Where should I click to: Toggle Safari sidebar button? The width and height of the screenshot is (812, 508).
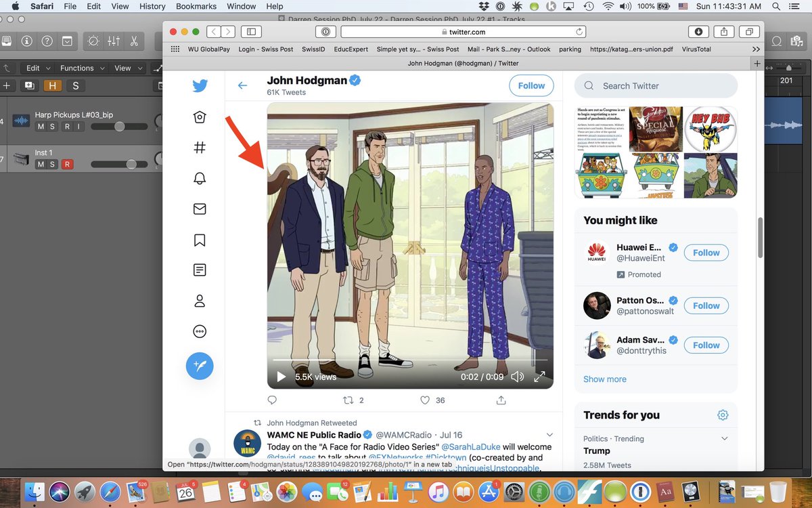pos(251,32)
